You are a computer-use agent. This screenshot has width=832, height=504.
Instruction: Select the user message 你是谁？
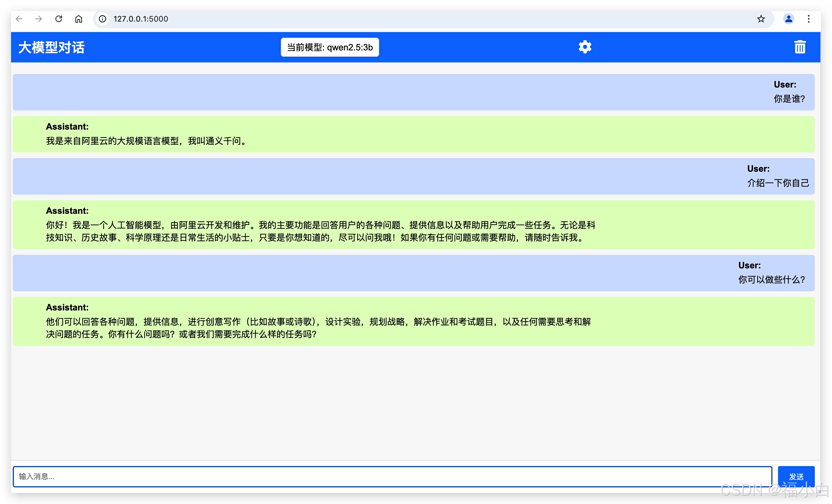pos(789,99)
